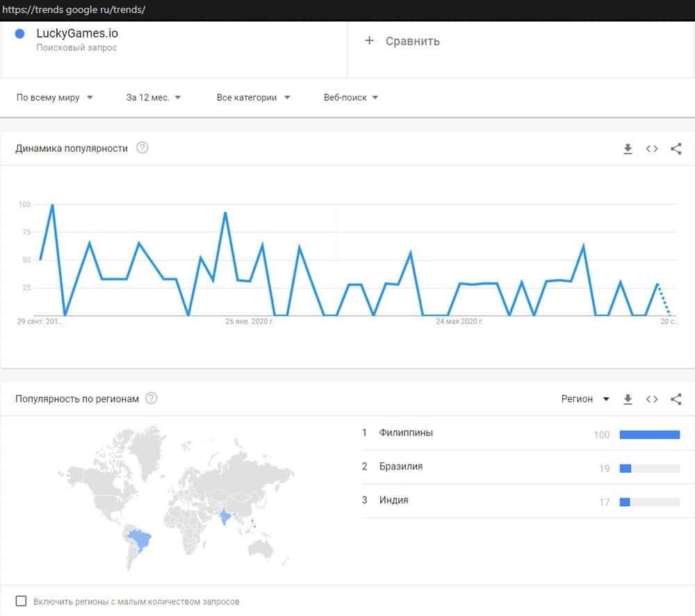This screenshot has height=616, width=695.
Task: Download the popularity by region data
Action: coord(628,399)
